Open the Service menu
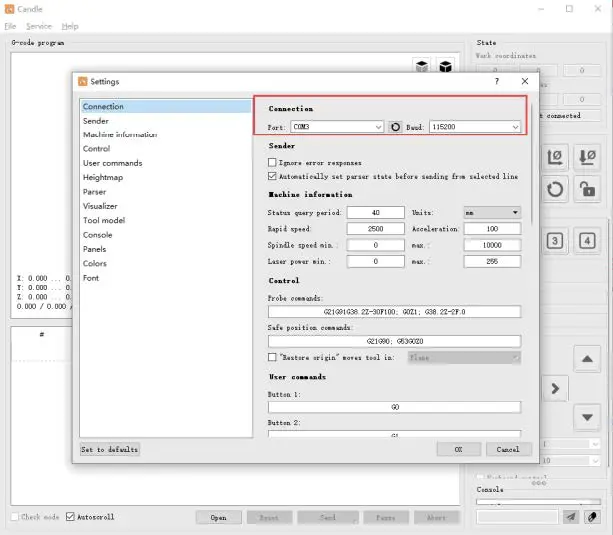 point(39,26)
